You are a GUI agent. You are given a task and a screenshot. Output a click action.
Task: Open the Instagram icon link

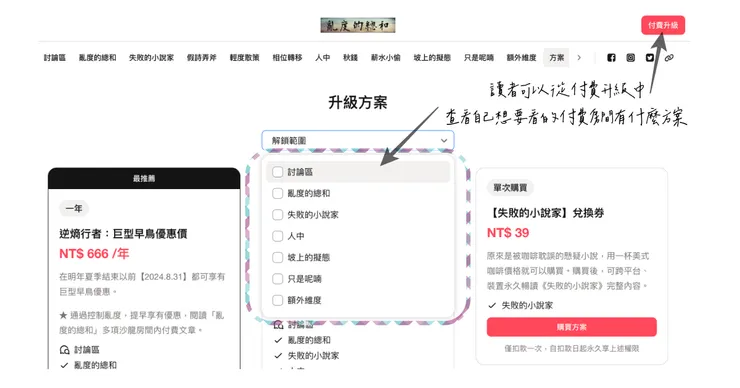[631, 58]
